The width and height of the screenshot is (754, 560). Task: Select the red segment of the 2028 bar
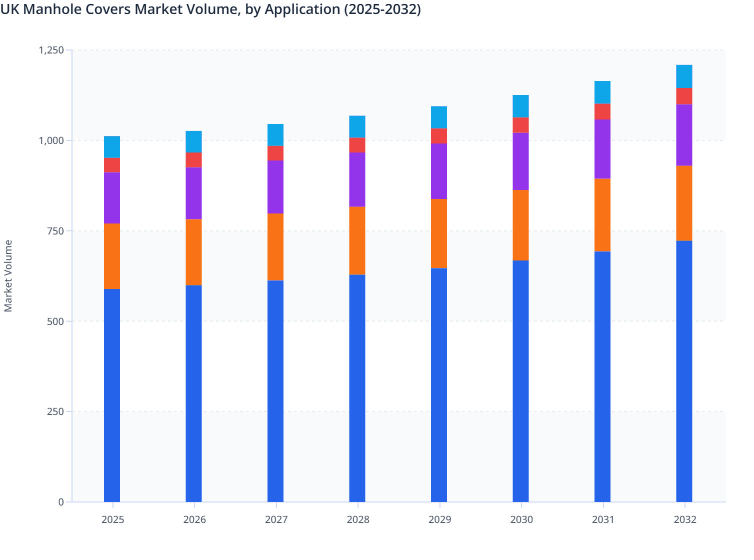click(x=357, y=145)
